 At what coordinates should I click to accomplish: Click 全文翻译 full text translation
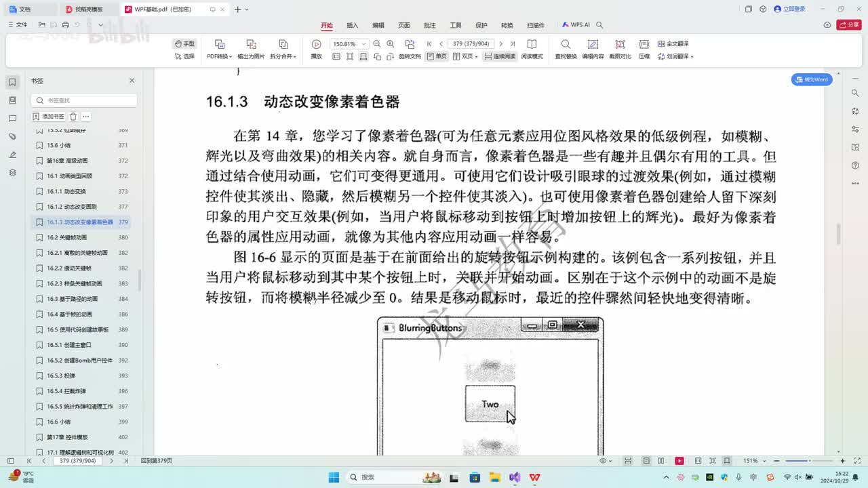(x=672, y=43)
